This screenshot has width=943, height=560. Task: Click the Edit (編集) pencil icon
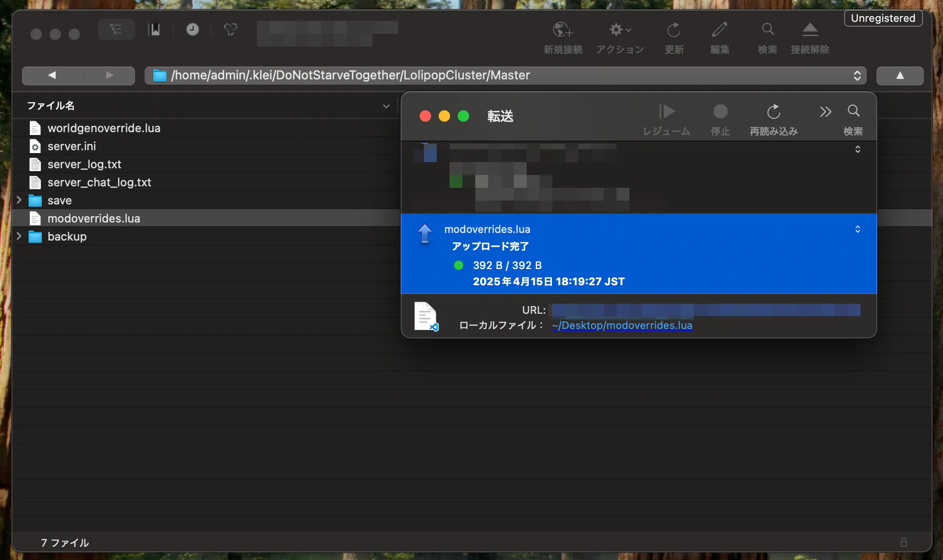pyautogui.click(x=719, y=30)
